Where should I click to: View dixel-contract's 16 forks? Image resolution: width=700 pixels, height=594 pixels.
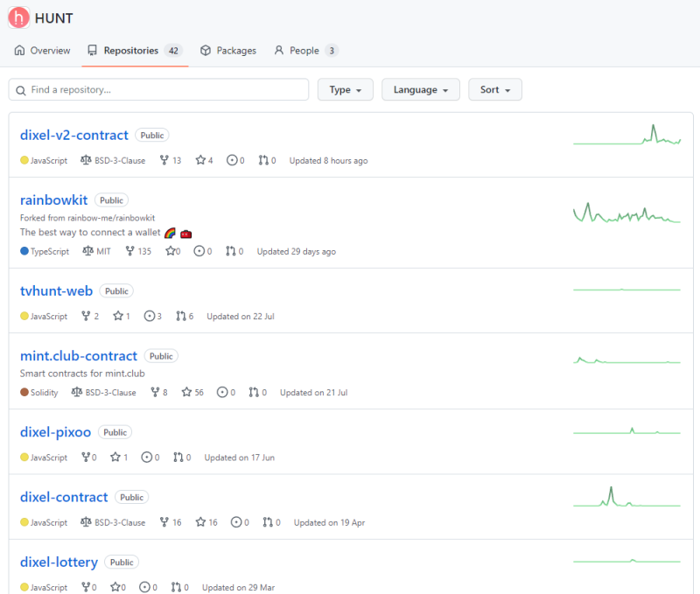171,522
